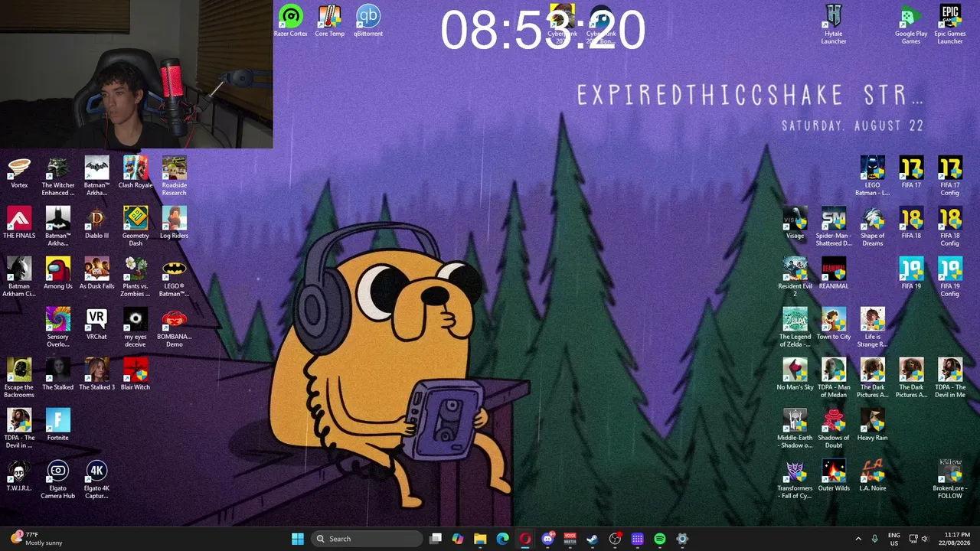Viewport: 980px width, 551px height.
Task: Launch the T.W.I.R.L. desktop icon
Action: (x=19, y=475)
